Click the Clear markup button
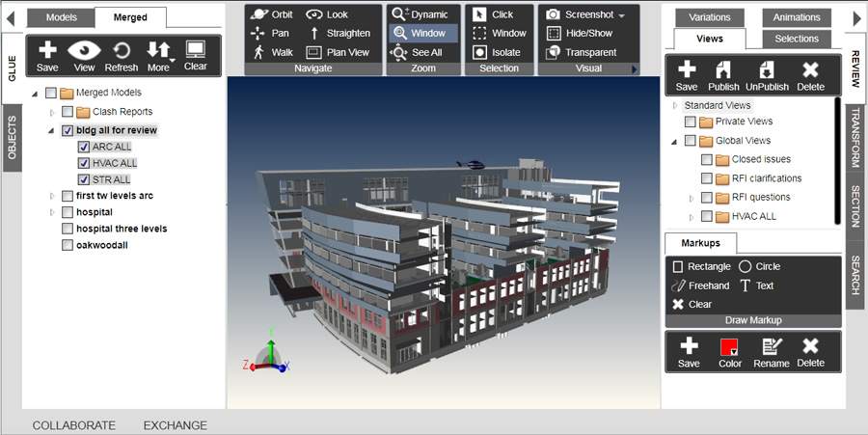Viewport: 868px width, 435px height. (x=692, y=305)
